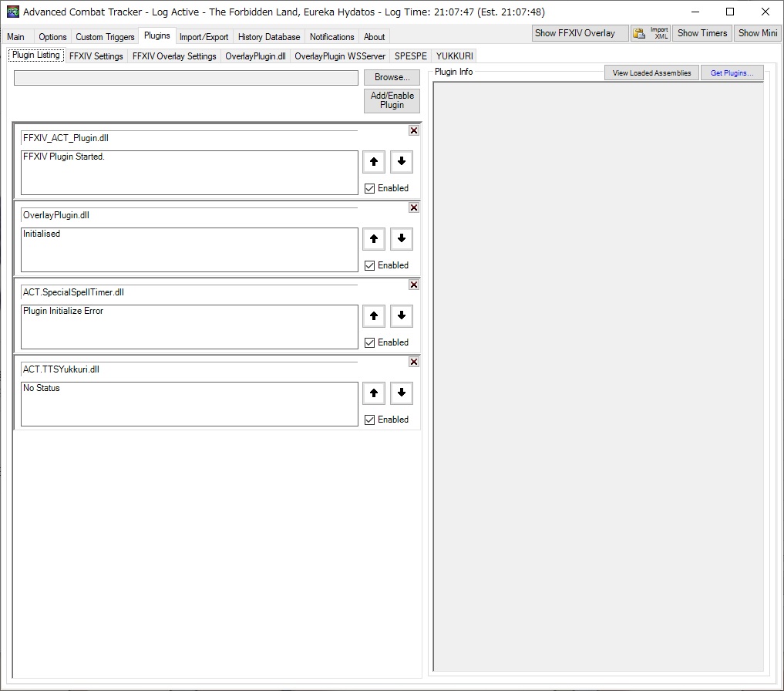Disable the FFXIV_ACT_Plugin Enabled checkbox
Screen dimensions: 784x691
(370, 188)
